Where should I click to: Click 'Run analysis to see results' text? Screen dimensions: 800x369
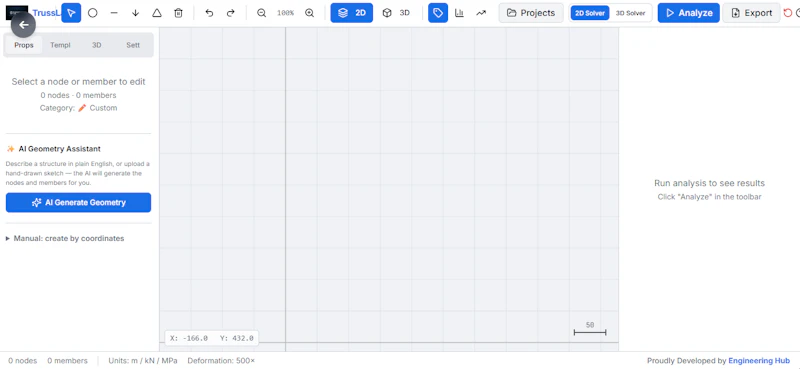click(709, 183)
